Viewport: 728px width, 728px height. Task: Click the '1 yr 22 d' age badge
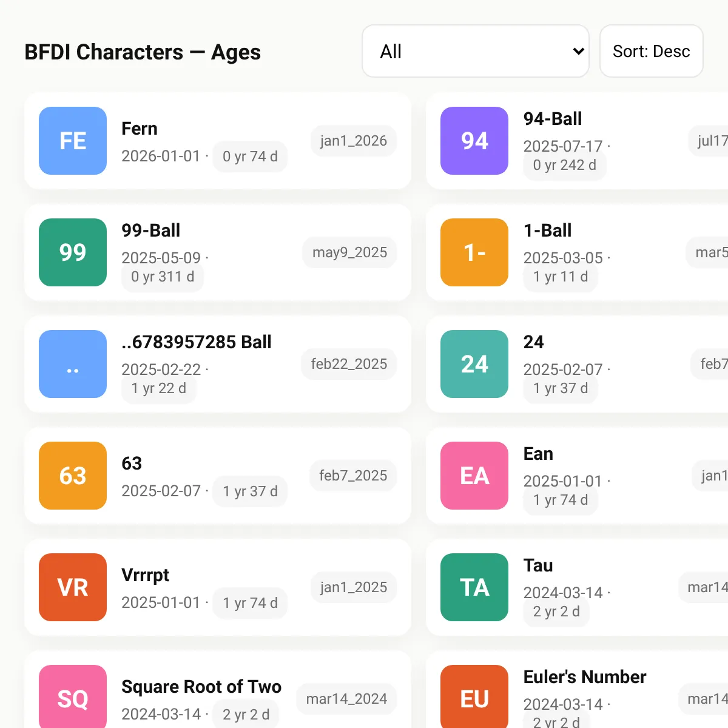click(x=159, y=388)
